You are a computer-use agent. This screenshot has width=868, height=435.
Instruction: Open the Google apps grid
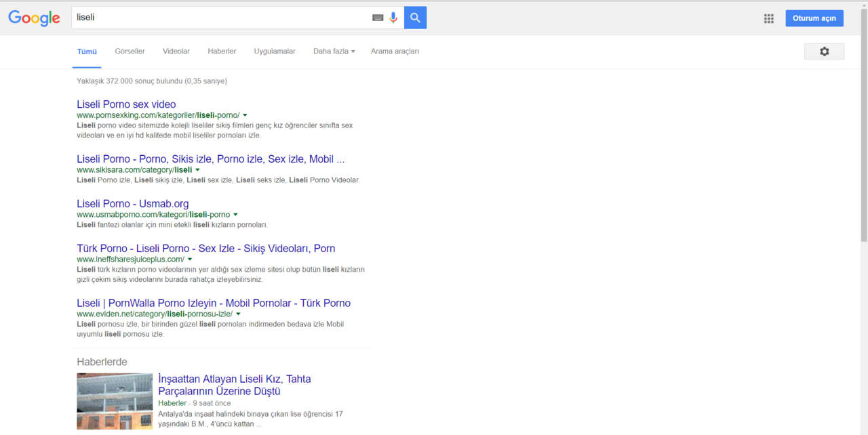coord(768,18)
